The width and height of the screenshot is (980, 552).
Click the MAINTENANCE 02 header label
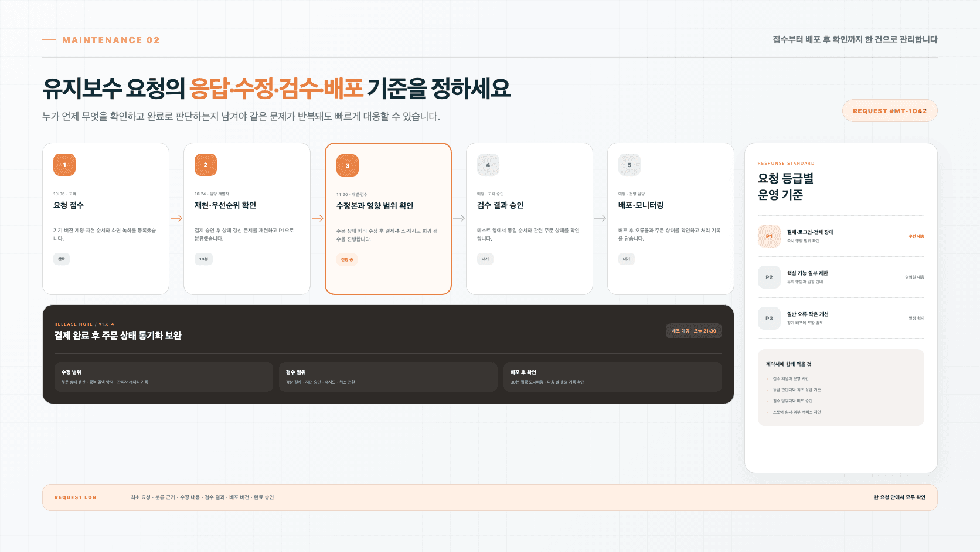coord(111,40)
